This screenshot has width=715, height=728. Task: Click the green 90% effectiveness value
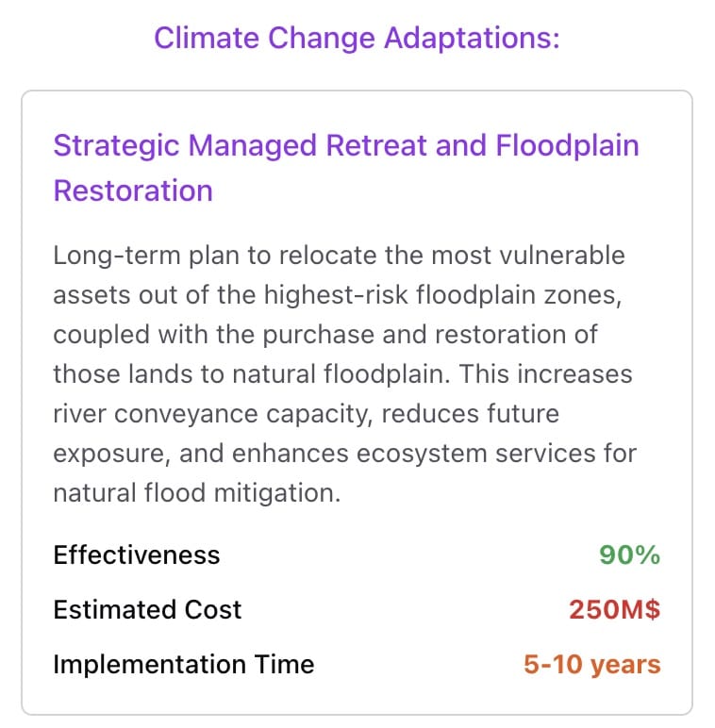tap(629, 554)
